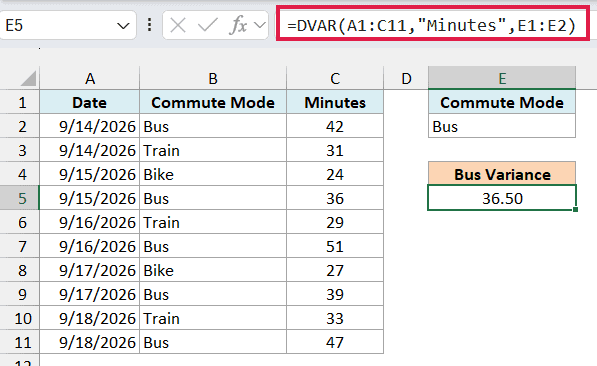Viewport: 597px width, 366px height.
Task: Select row 11 header
Action: (20, 342)
